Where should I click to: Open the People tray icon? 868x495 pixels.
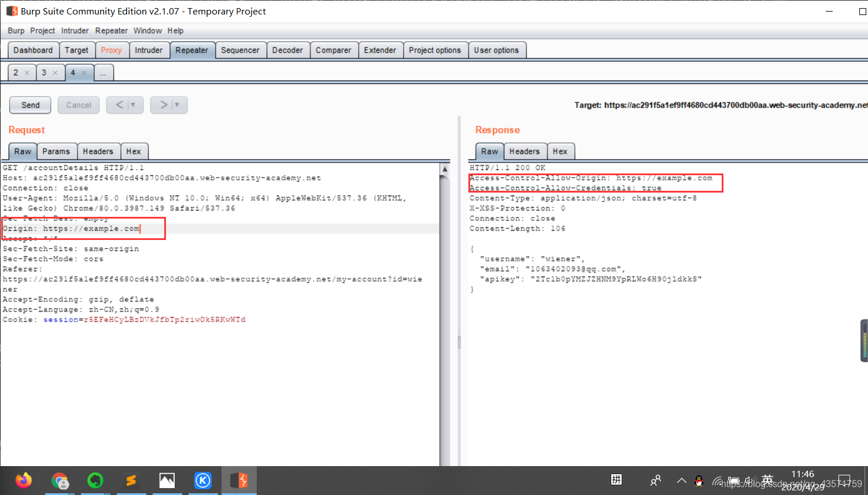click(x=655, y=481)
